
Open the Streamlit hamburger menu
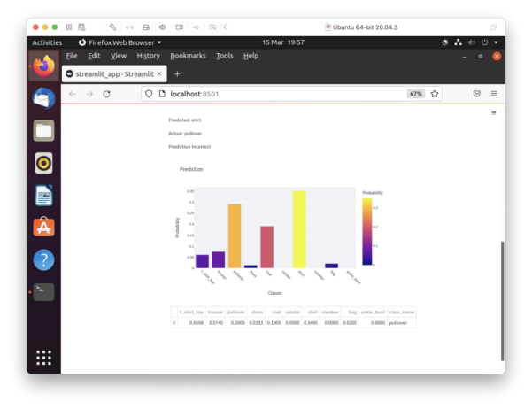493,112
